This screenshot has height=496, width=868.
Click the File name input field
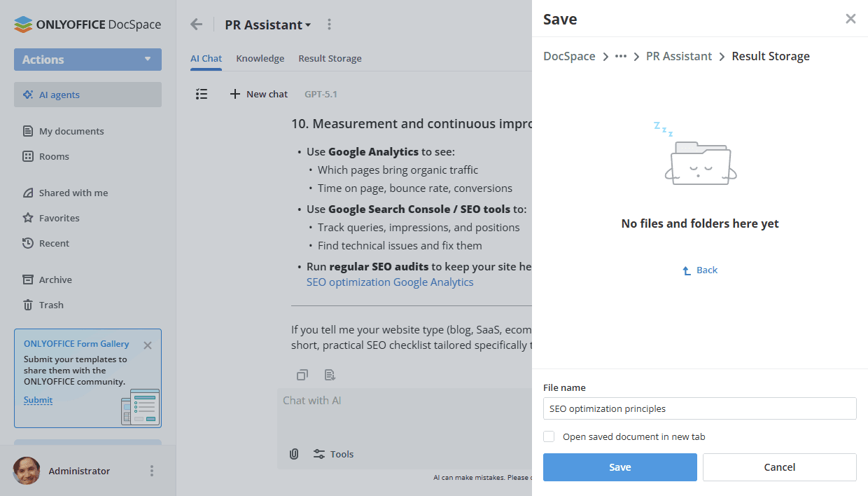[x=699, y=408]
